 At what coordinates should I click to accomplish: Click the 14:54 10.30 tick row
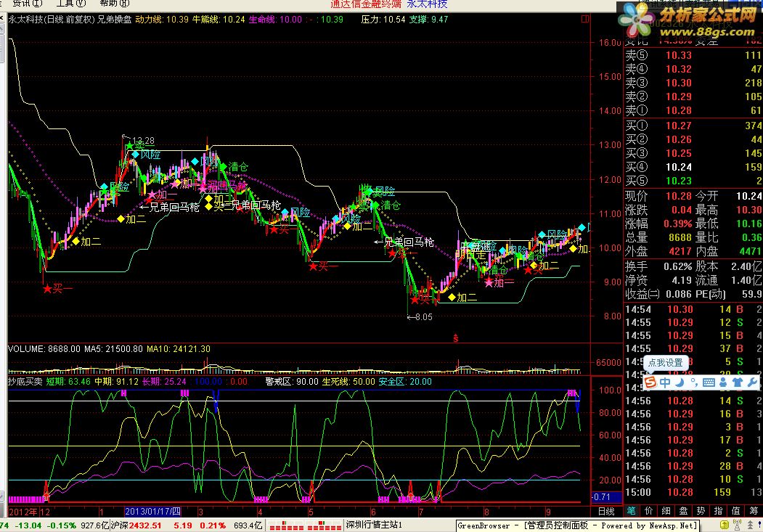pyautogui.click(x=693, y=309)
